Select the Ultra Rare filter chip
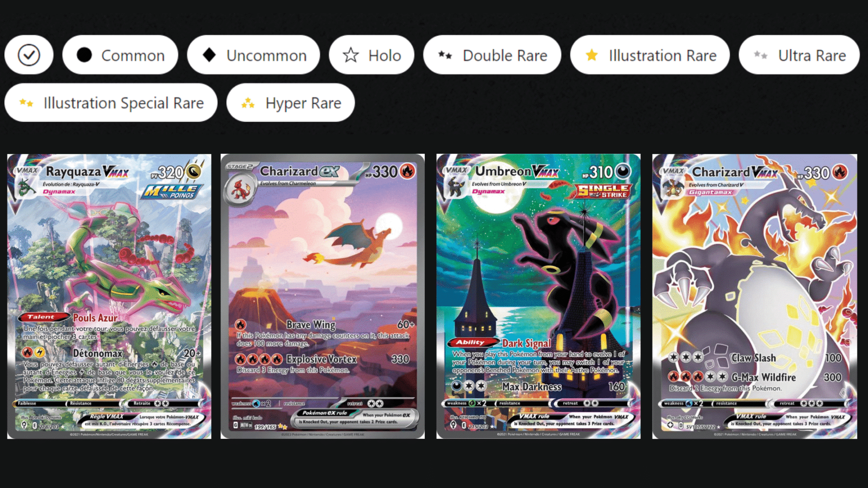This screenshot has height=488, width=868. pyautogui.click(x=799, y=55)
